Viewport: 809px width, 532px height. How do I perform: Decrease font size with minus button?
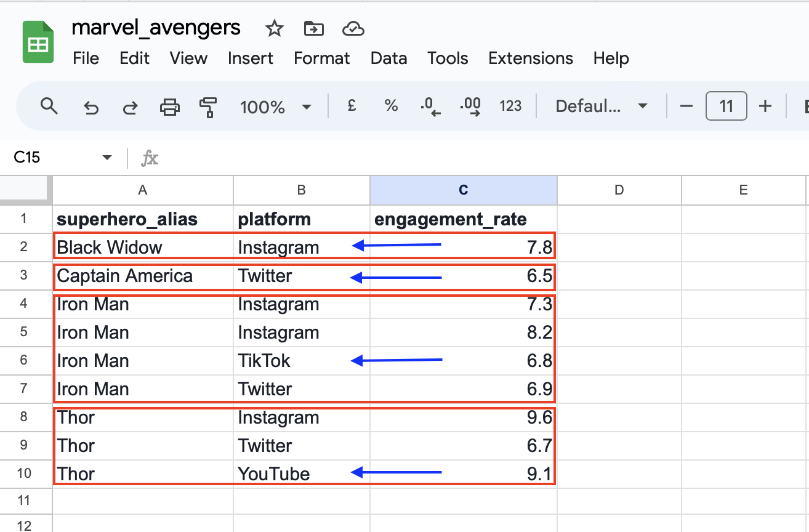point(686,106)
